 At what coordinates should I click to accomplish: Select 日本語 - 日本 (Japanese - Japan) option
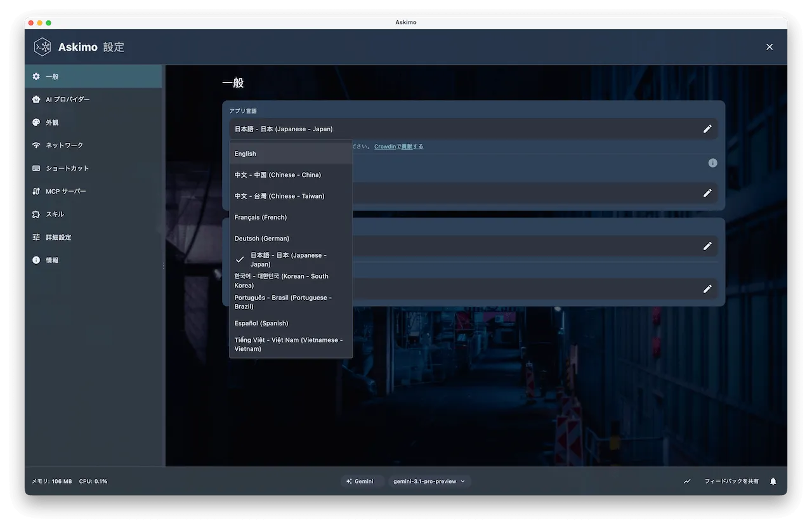(291, 260)
